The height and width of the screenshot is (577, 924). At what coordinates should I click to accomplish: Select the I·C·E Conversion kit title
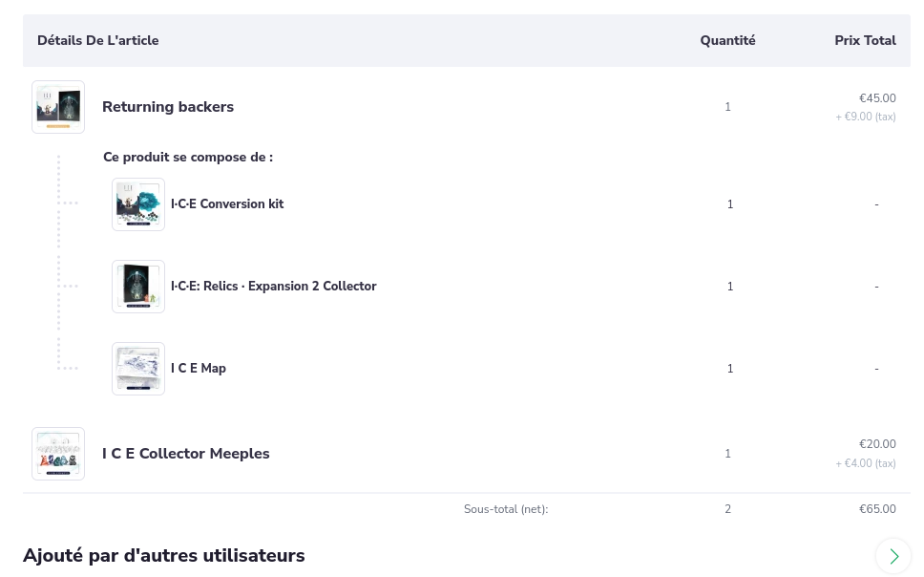[227, 204]
